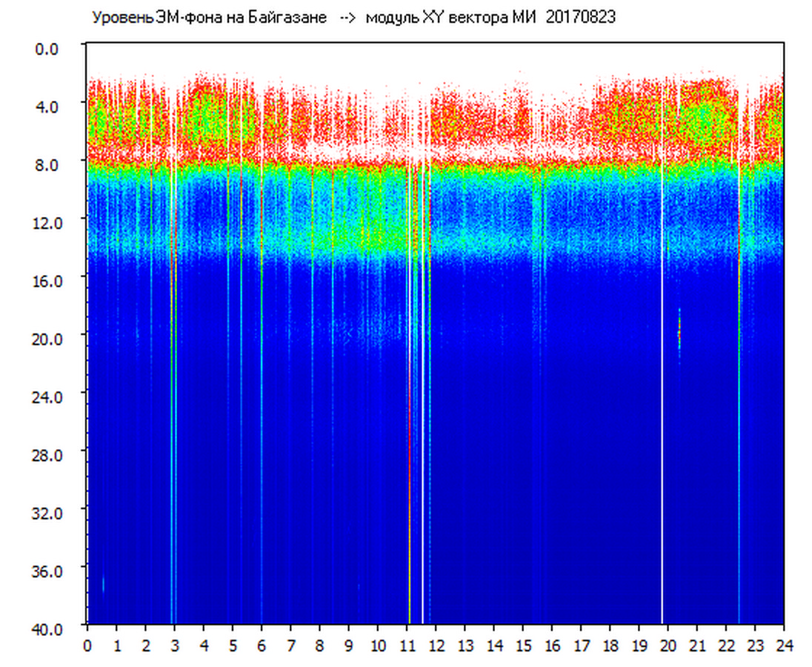This screenshot has width=812, height=667.
Task: Click the chart title text at top
Action: point(353,18)
